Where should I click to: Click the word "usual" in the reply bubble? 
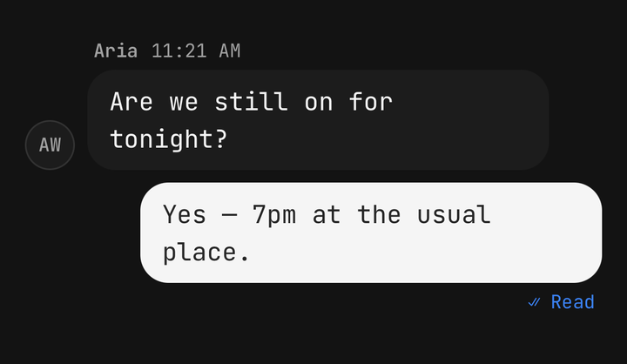[454, 215]
